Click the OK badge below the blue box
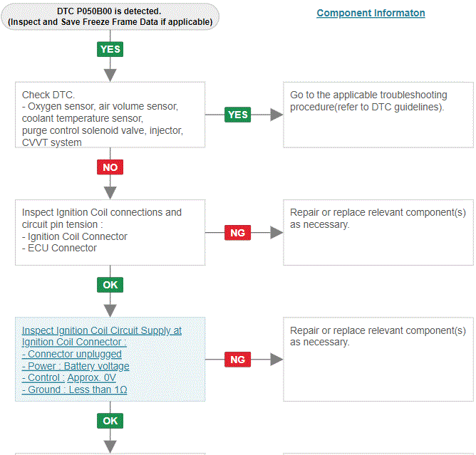 (110, 421)
